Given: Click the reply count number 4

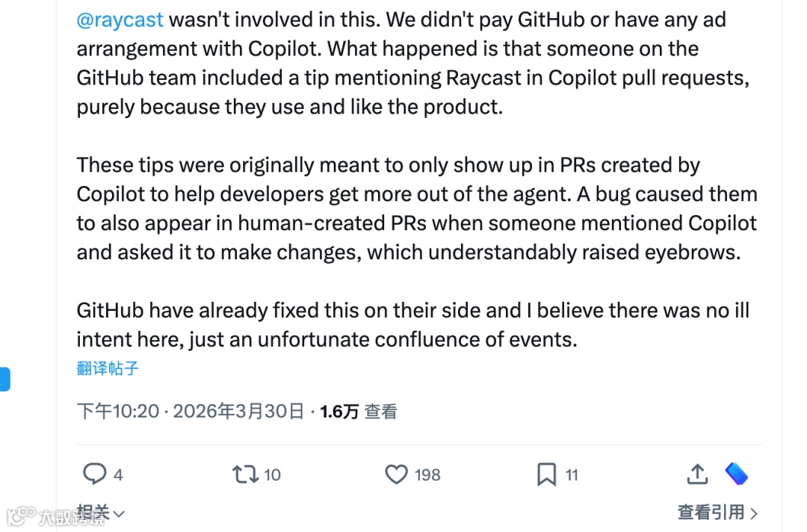Looking at the screenshot, I should pyautogui.click(x=118, y=474).
